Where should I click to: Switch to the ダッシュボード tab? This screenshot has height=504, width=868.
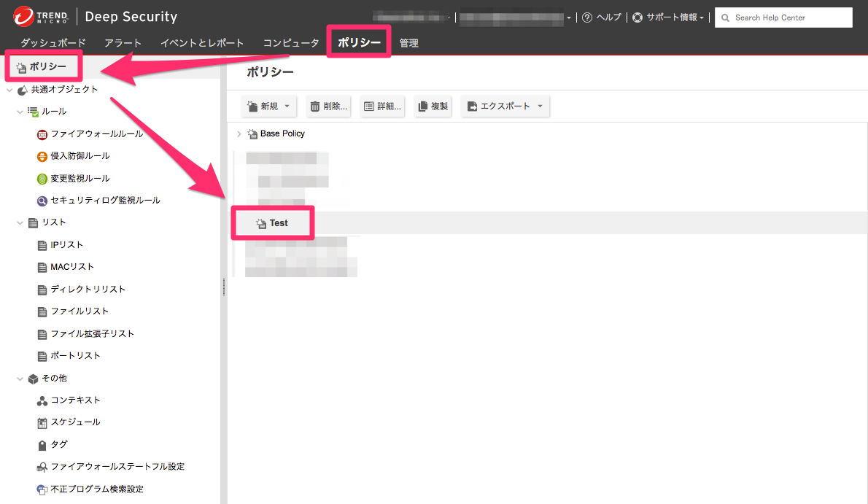[x=53, y=43]
